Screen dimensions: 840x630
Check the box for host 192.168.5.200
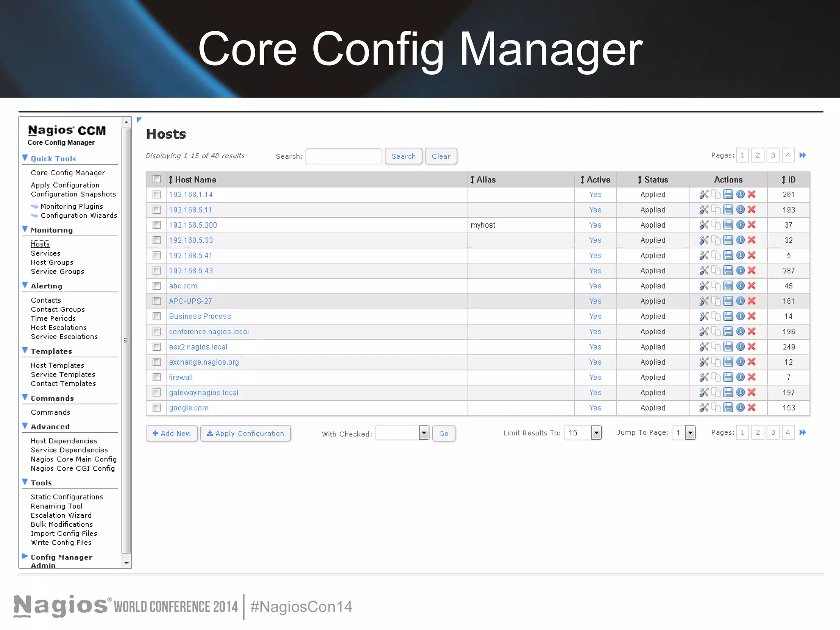point(156,225)
